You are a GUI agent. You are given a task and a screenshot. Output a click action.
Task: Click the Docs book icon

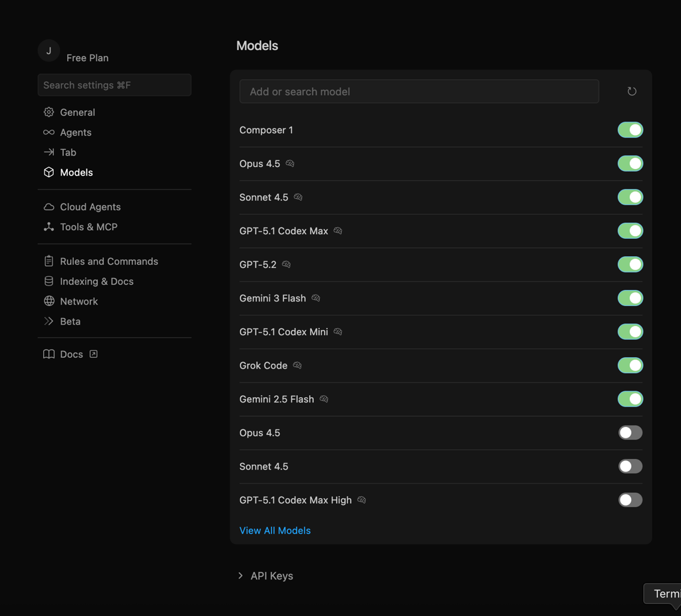[x=49, y=354]
